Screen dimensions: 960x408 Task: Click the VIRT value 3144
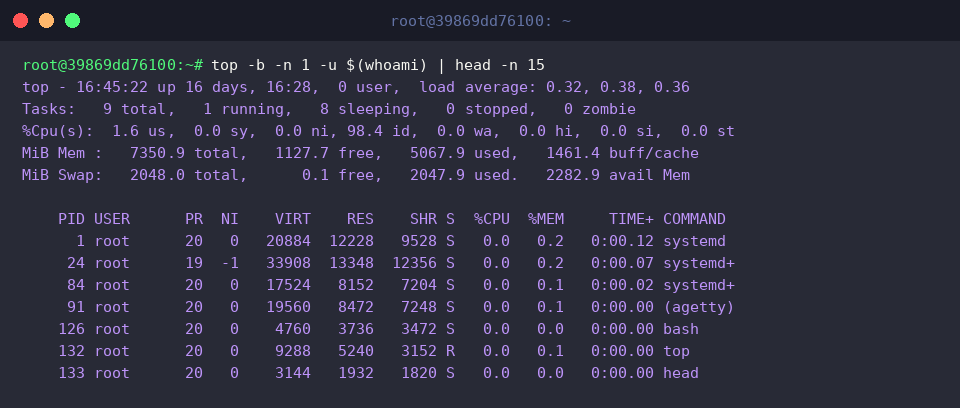point(293,374)
